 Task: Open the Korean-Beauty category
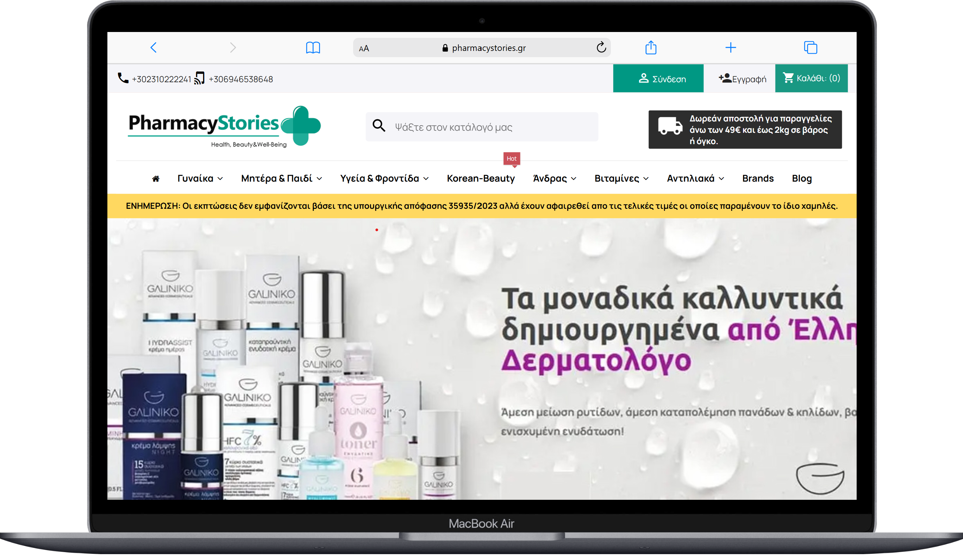(x=481, y=179)
